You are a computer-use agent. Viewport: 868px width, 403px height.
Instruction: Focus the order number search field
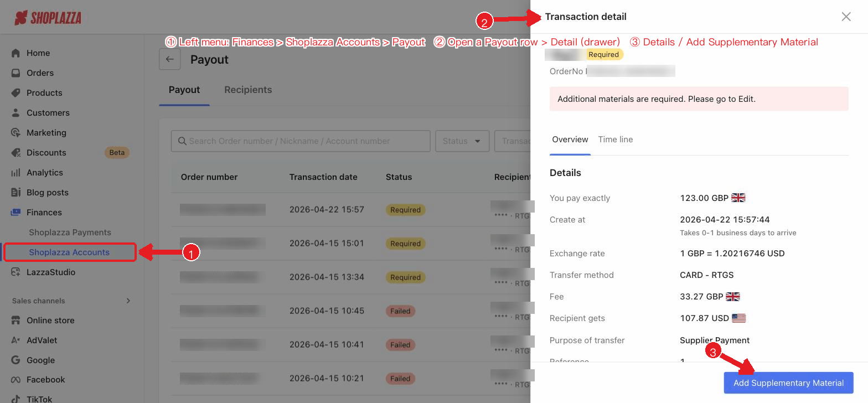click(x=301, y=141)
